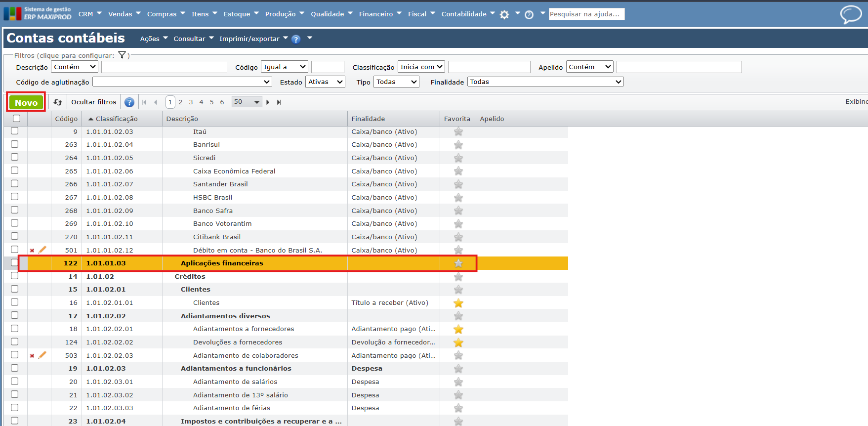Open the chat speech bubble icon
The image size is (868, 426).
pyautogui.click(x=851, y=14)
